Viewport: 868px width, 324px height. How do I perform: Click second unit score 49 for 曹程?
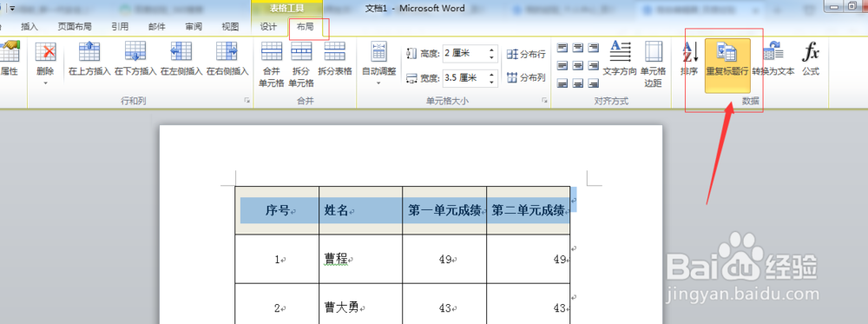(x=529, y=259)
